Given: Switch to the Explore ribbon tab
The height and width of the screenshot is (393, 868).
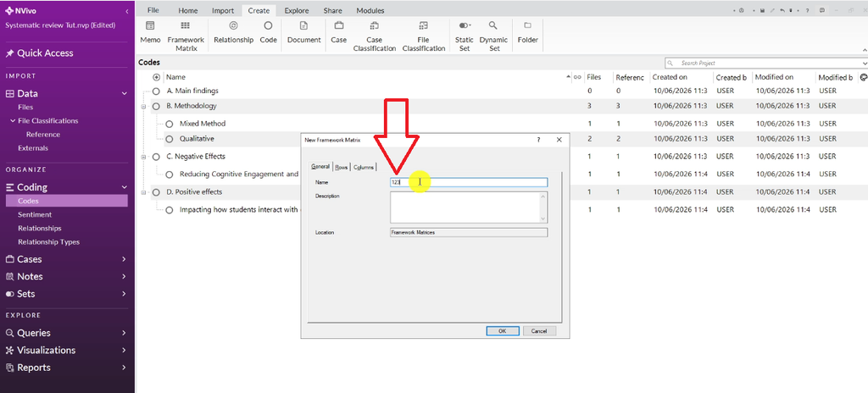Looking at the screenshot, I should coord(296,10).
